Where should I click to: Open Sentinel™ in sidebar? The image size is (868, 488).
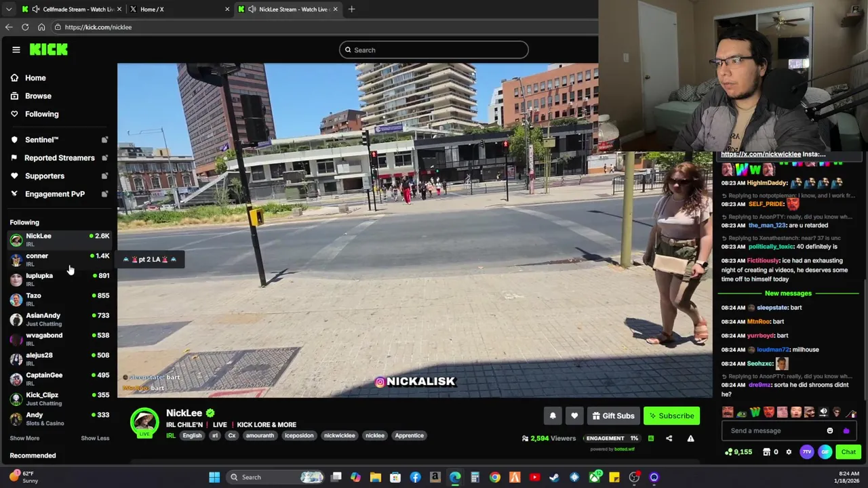click(x=41, y=140)
